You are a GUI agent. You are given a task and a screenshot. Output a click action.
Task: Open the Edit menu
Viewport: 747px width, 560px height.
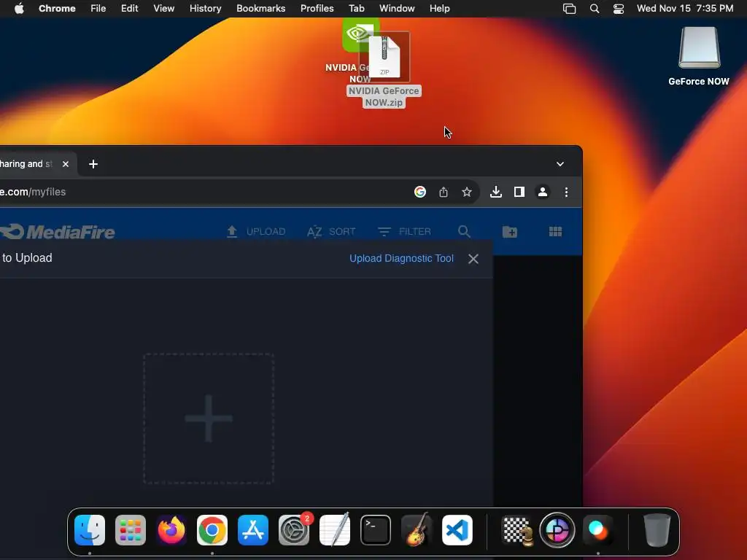point(129,8)
